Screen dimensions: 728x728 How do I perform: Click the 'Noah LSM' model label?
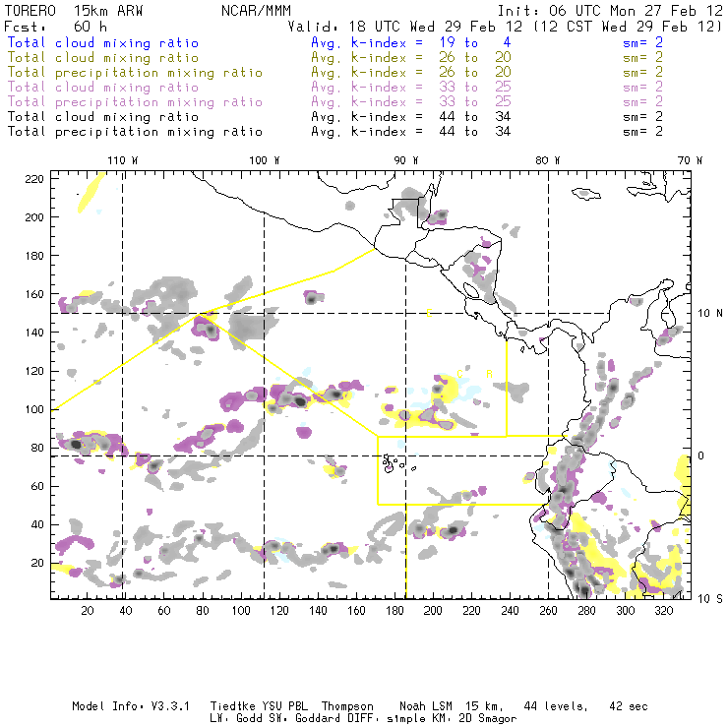[x=426, y=706]
